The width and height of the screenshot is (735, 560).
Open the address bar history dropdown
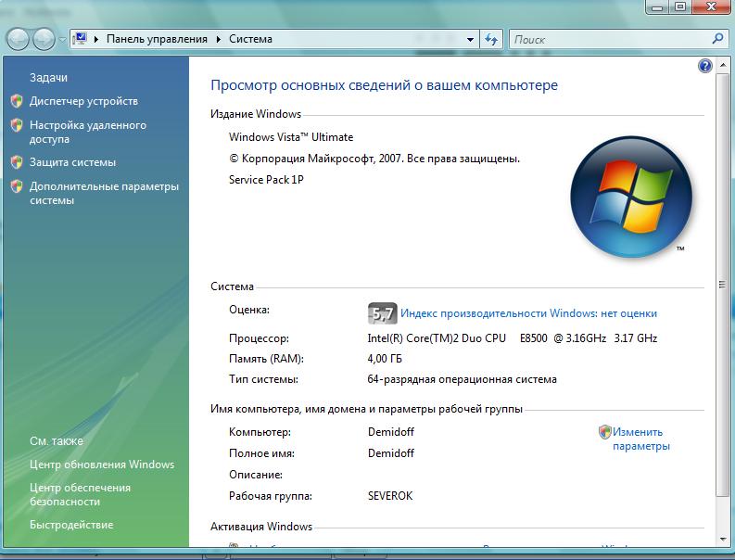point(470,40)
